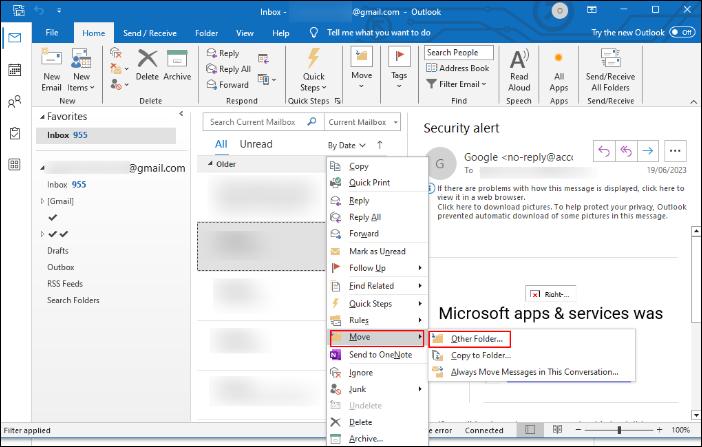Viewport: 702px width, 447px height.
Task: Open the Address Book
Action: [x=458, y=68]
